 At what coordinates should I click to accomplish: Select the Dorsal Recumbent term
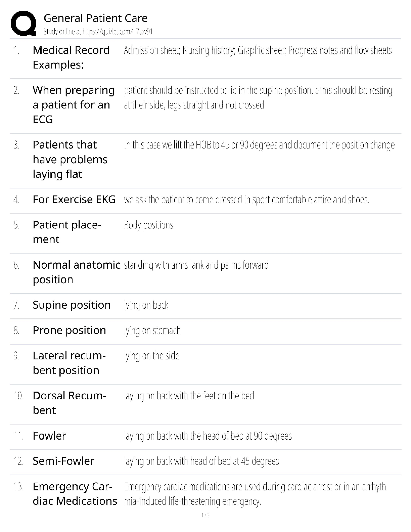[x=69, y=403]
